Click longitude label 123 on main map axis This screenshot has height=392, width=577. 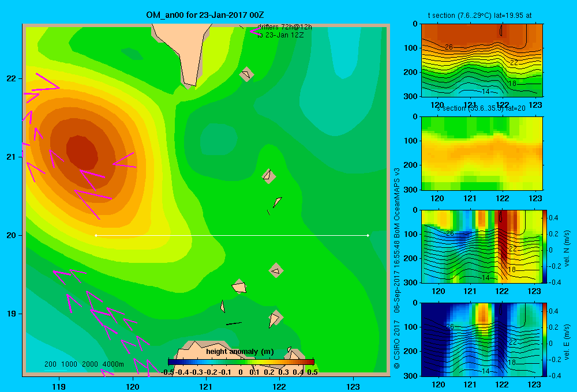point(353,386)
